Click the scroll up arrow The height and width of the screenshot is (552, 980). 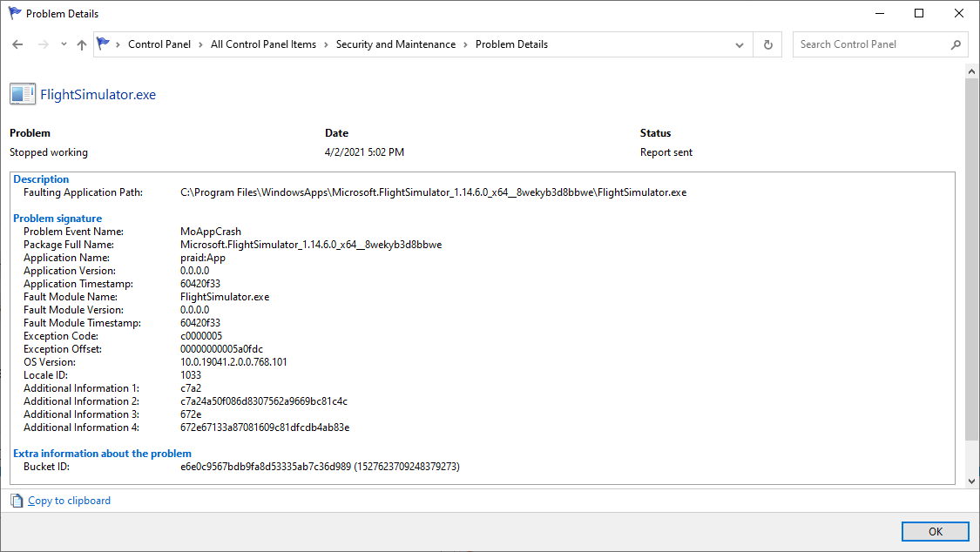click(971, 71)
